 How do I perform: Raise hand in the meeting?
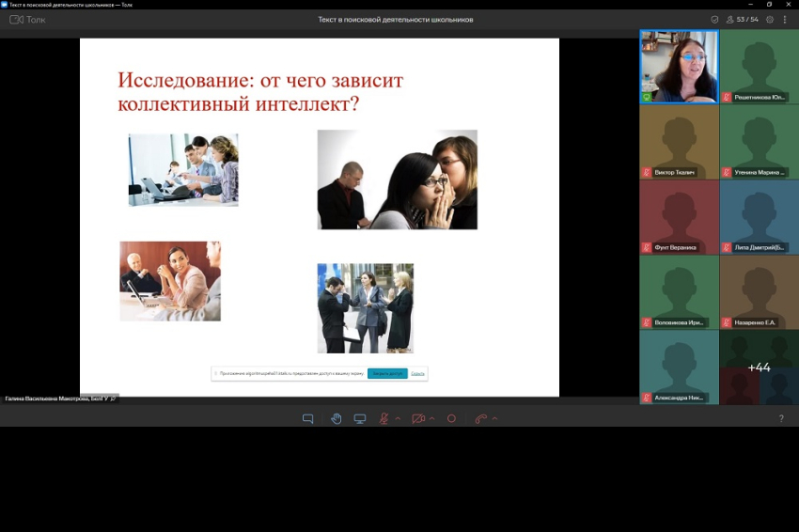coord(337,418)
